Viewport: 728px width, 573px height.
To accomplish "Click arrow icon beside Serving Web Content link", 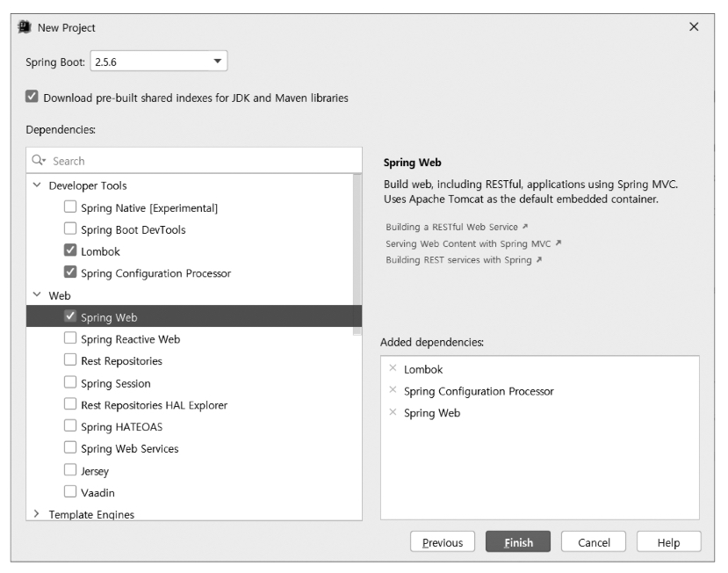I will tap(559, 243).
